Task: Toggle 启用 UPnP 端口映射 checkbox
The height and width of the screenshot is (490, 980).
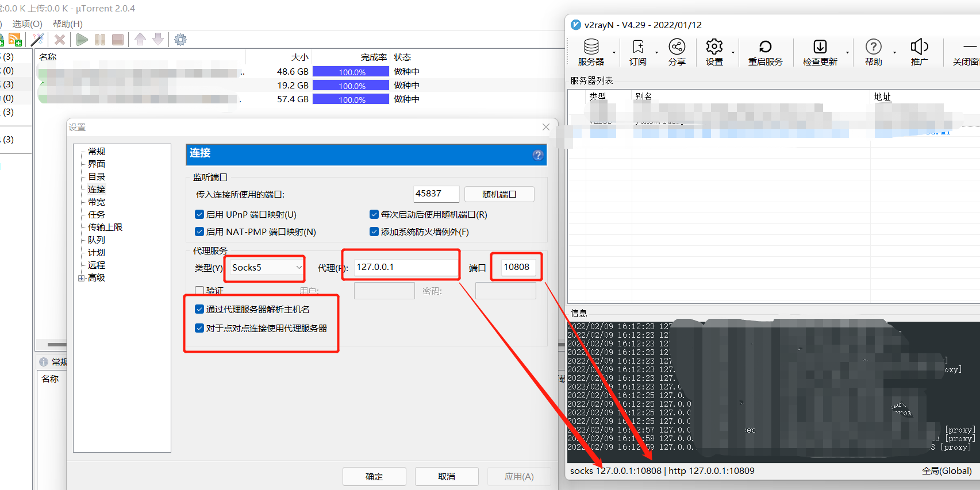Action: click(x=199, y=214)
